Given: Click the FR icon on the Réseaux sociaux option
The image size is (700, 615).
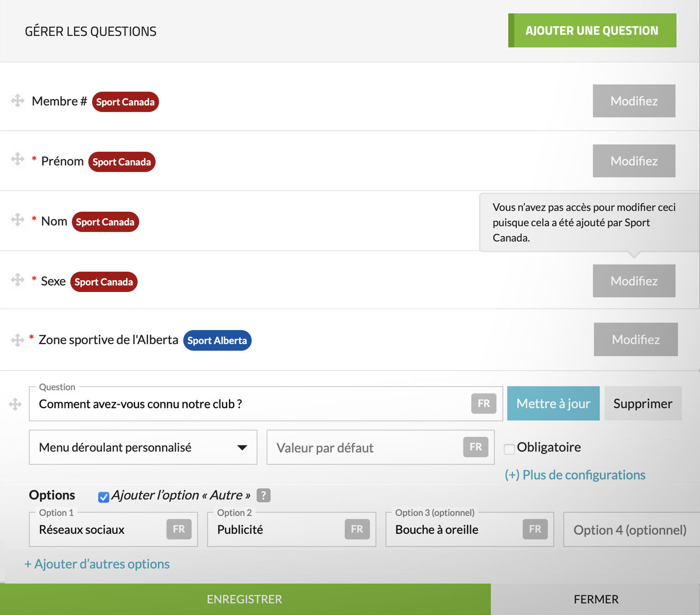Looking at the screenshot, I should [179, 529].
